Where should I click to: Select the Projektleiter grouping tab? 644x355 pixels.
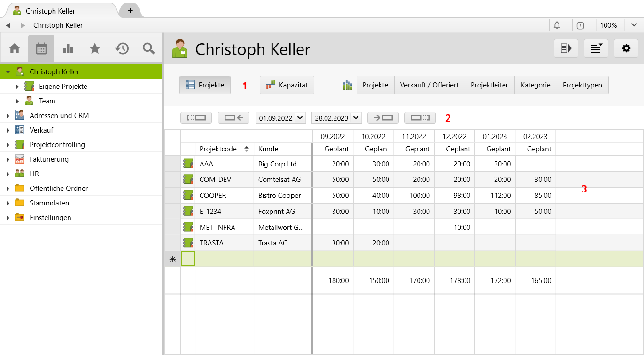point(489,85)
